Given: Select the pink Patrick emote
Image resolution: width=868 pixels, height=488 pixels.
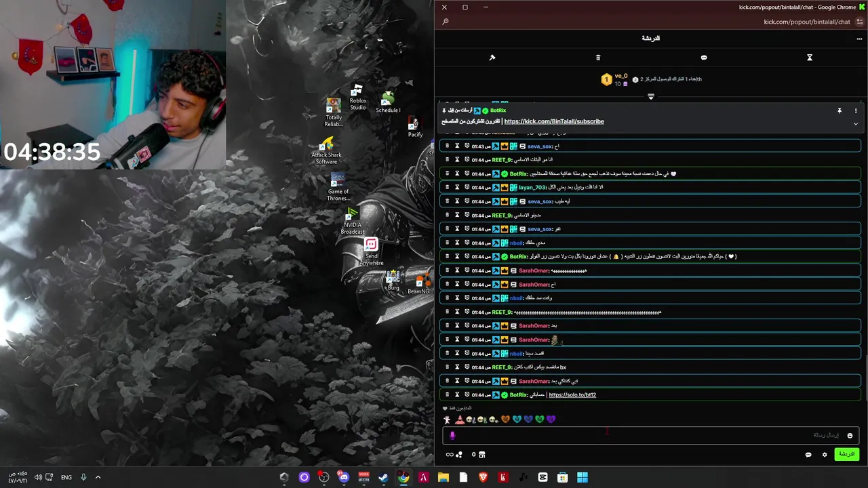Looking at the screenshot, I should [x=459, y=420].
